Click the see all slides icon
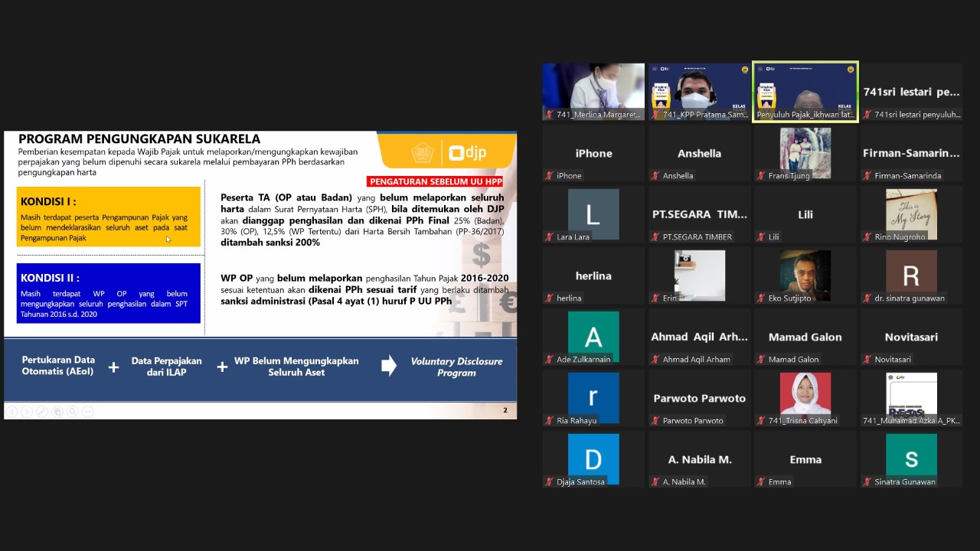 (x=57, y=412)
